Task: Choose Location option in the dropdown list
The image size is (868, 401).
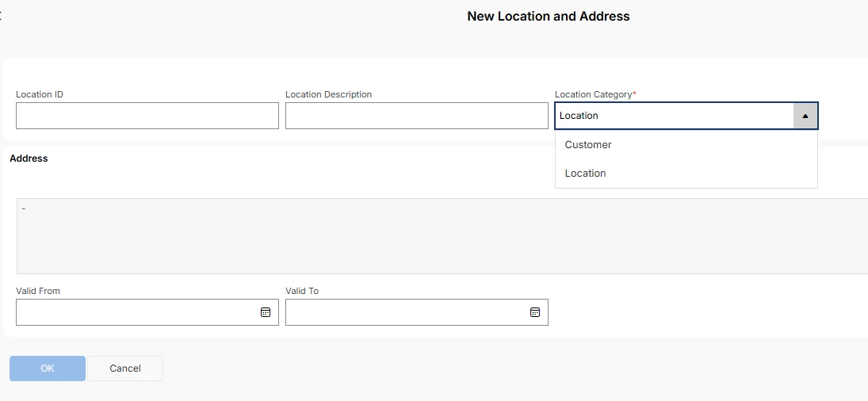Action: pyautogui.click(x=586, y=174)
